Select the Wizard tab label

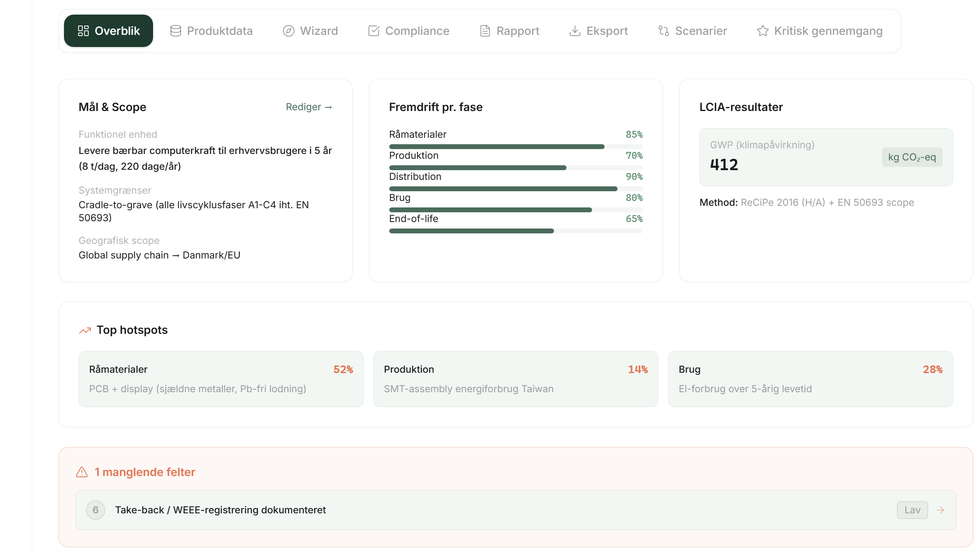coord(319,31)
